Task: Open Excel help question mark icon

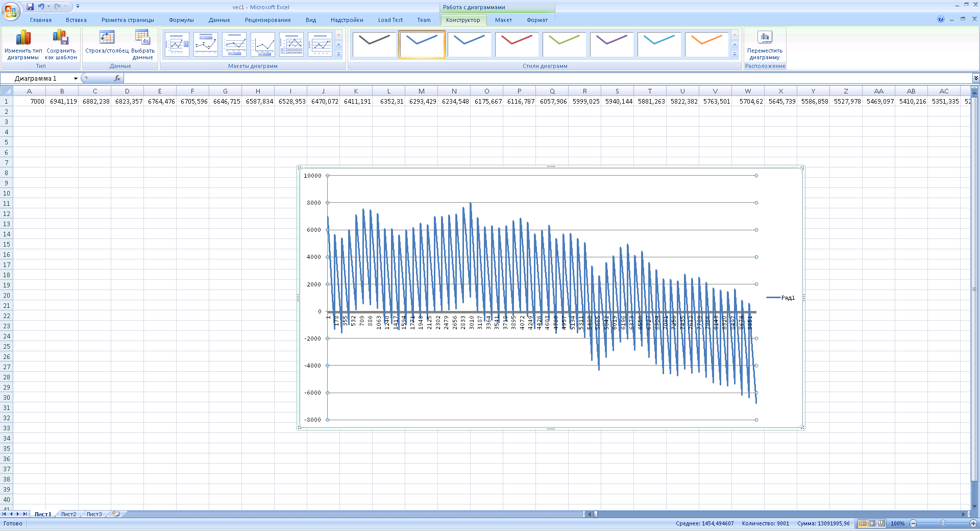Action: [x=941, y=19]
